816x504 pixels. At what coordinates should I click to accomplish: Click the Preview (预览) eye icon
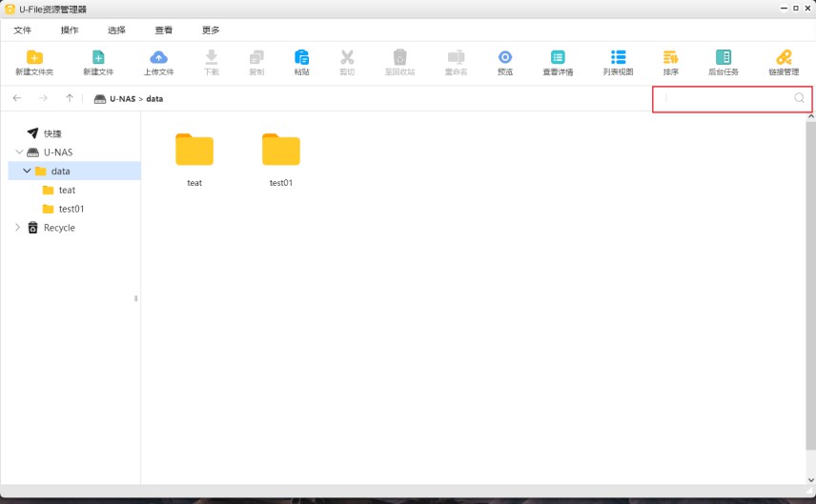point(505,58)
